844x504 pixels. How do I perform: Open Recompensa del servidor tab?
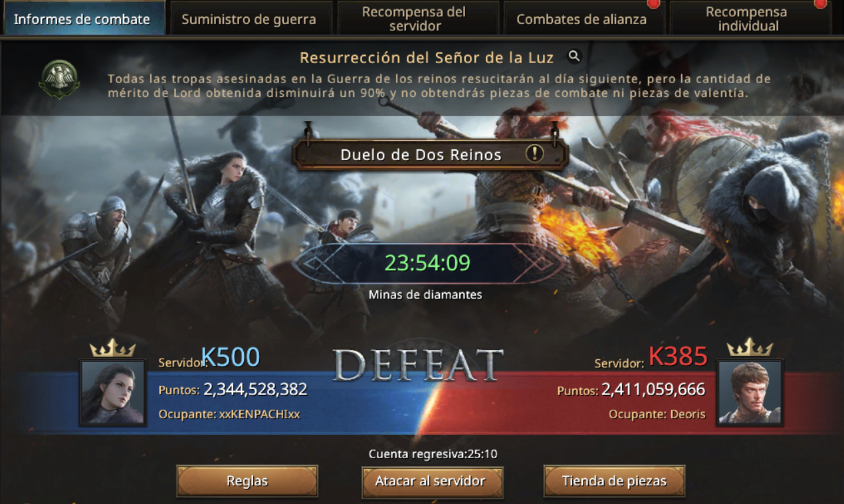click(x=415, y=19)
